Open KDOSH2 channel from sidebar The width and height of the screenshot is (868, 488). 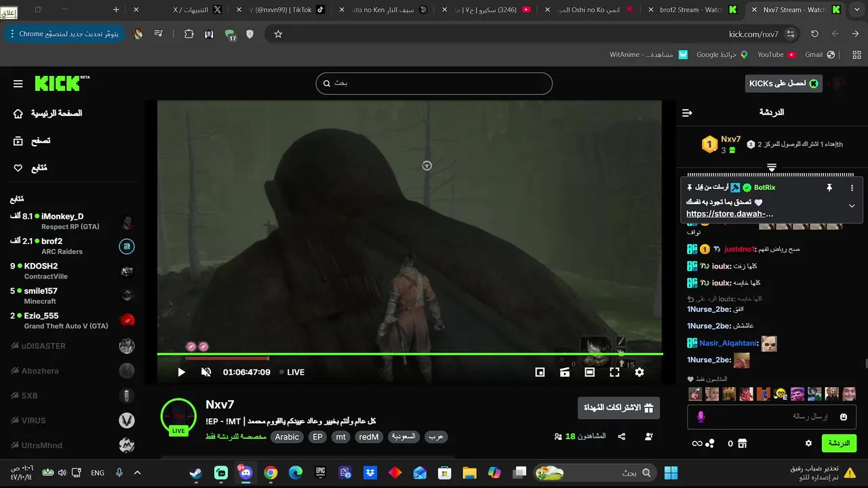pos(73,271)
